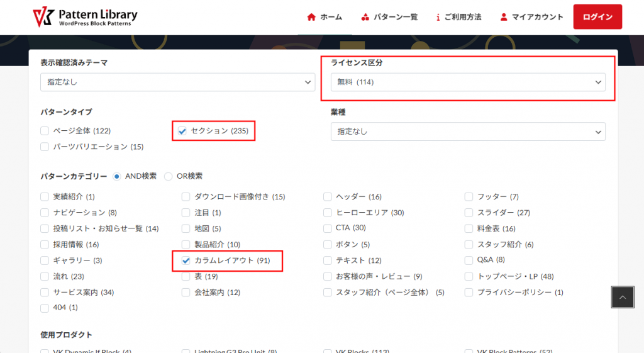
Task: Click the pattern list cubes icon
Action: [365, 17]
